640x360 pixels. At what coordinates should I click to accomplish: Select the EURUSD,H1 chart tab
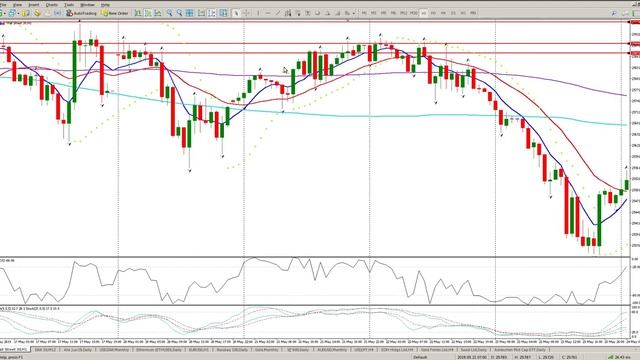click(198, 350)
